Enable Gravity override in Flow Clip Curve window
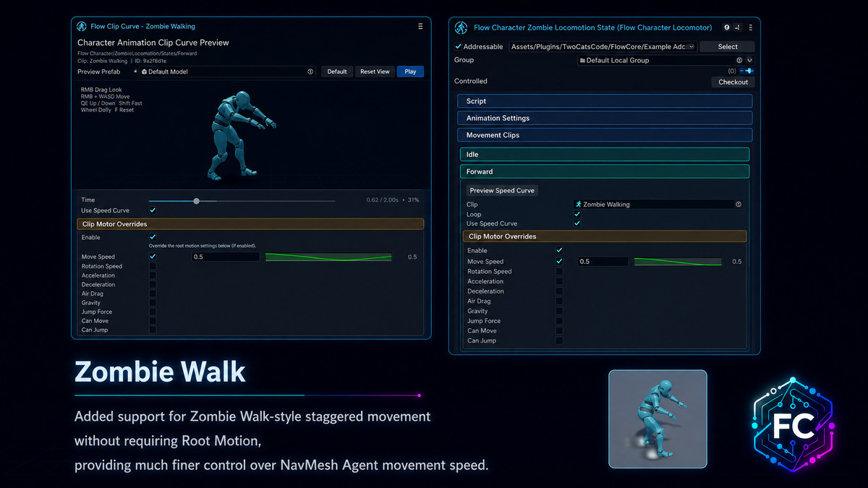Image resolution: width=868 pixels, height=488 pixels. tap(153, 303)
